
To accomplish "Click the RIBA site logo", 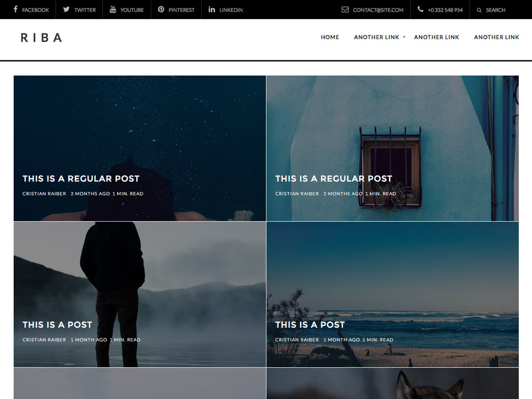I will (41, 38).
